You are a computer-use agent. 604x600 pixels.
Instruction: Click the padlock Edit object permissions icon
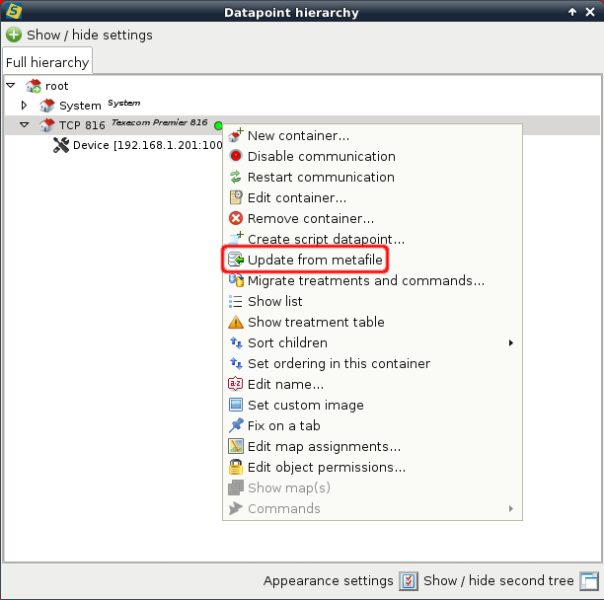(236, 467)
